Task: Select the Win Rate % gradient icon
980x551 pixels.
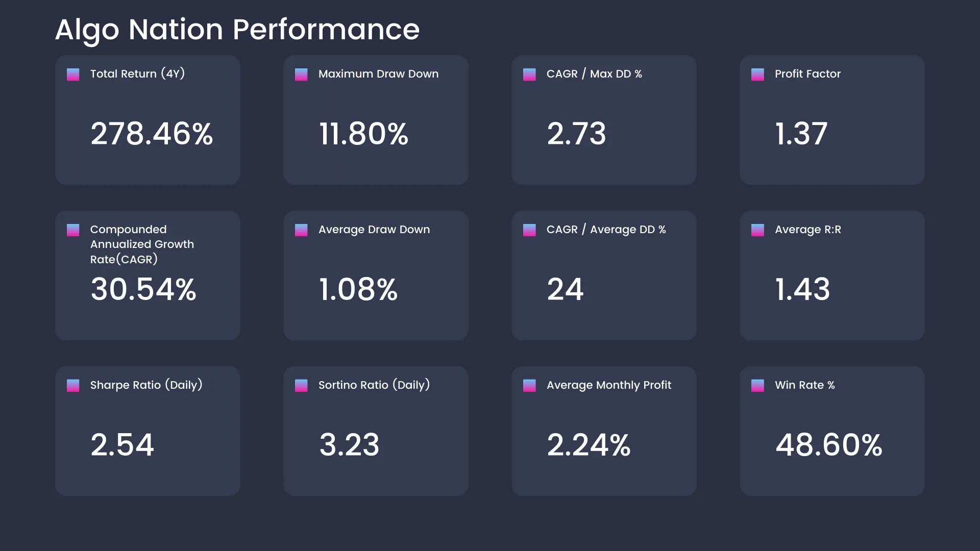Action: click(x=757, y=386)
